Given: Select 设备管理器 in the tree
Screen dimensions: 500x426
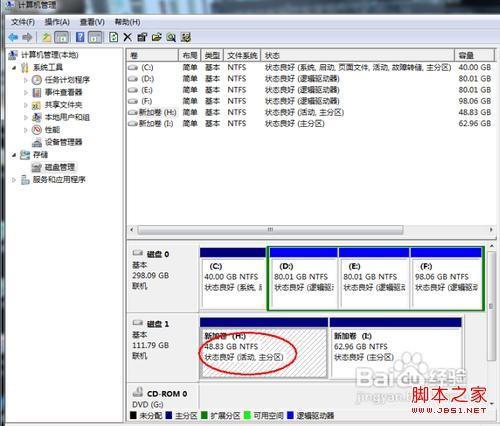Looking at the screenshot, I should [x=63, y=142].
